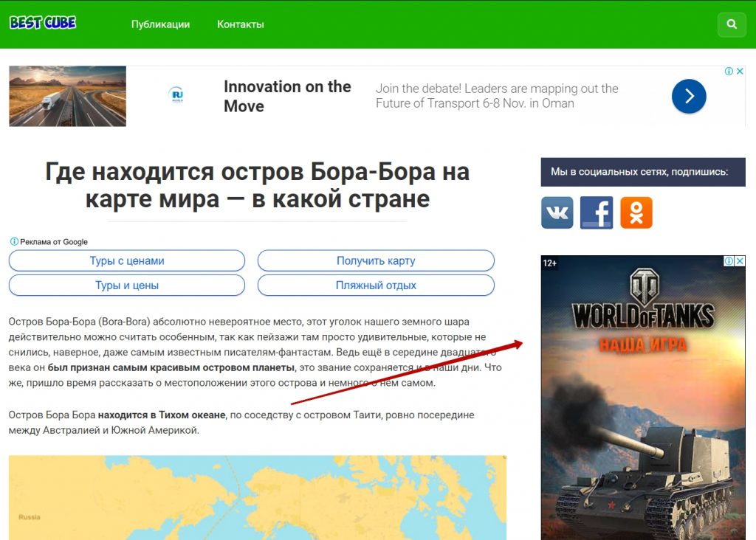Click info icon beside 'Реклама от Google'

click(x=14, y=241)
